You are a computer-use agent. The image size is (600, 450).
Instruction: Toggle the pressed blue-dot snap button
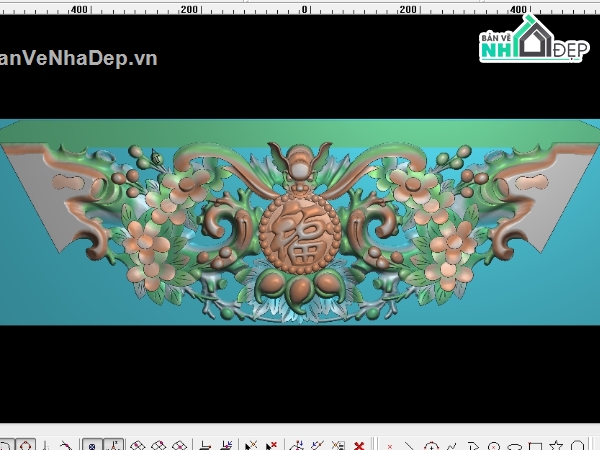(x=91, y=445)
